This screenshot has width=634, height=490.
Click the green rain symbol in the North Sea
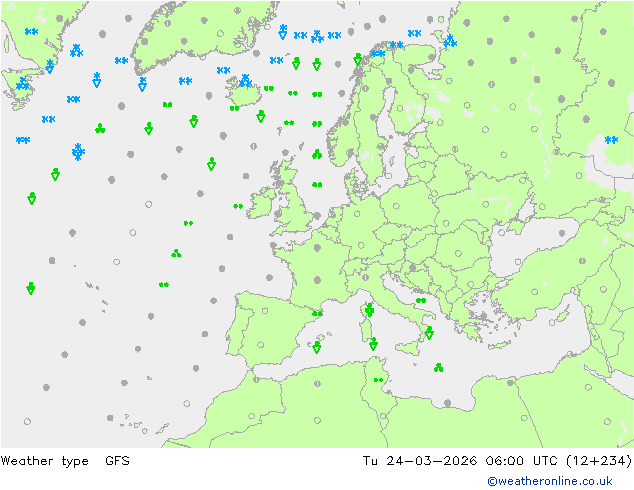[x=317, y=185]
